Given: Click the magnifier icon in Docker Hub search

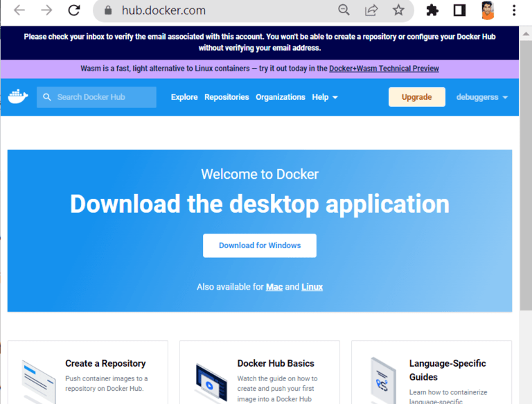Looking at the screenshot, I should point(47,97).
